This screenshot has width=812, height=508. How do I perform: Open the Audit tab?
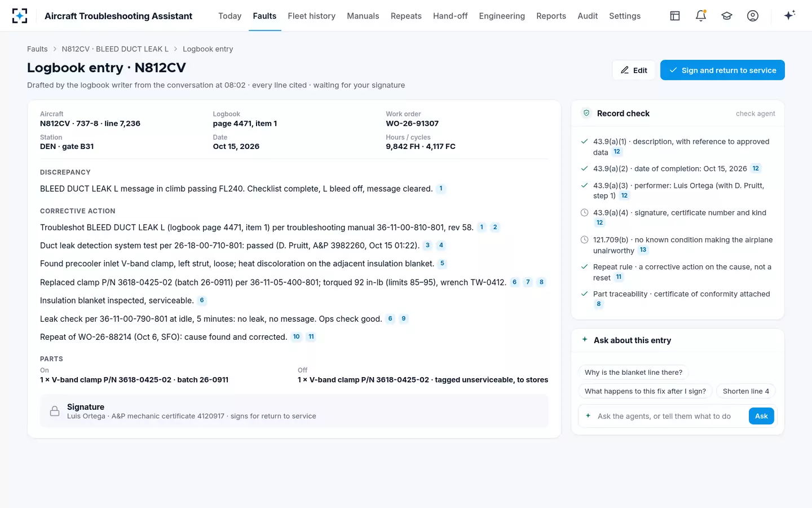click(588, 16)
